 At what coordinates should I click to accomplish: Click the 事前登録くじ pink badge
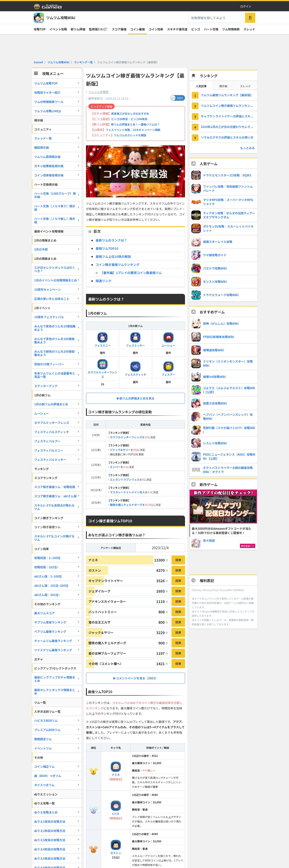(x=247, y=546)
